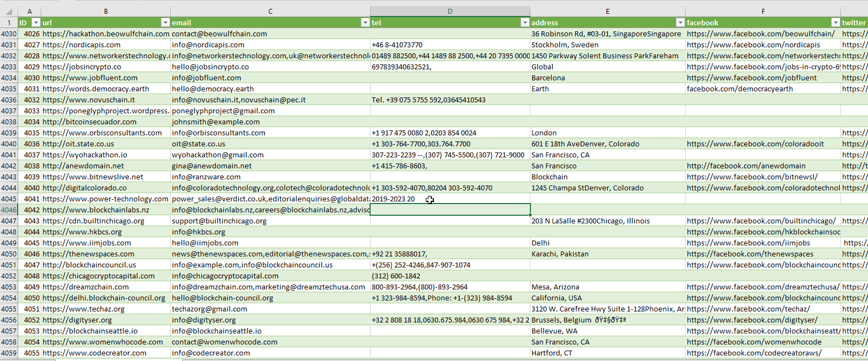Select the highlighted column D header

pos(450,11)
